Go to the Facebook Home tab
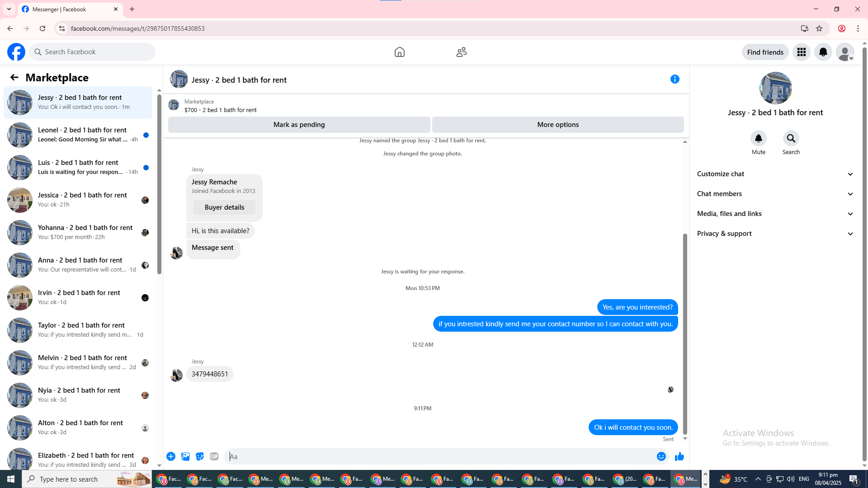Image resolution: width=868 pixels, height=488 pixels. 399,52
